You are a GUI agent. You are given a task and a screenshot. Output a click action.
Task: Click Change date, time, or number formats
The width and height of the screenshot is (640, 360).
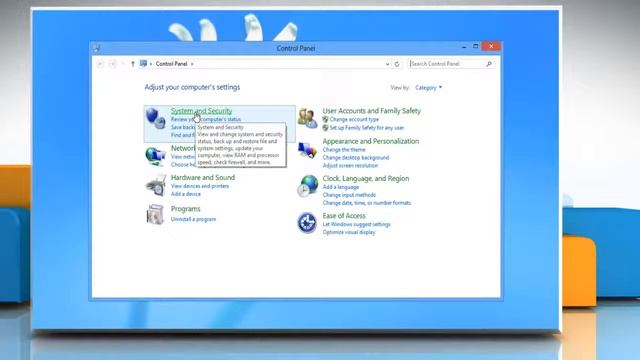(x=367, y=203)
